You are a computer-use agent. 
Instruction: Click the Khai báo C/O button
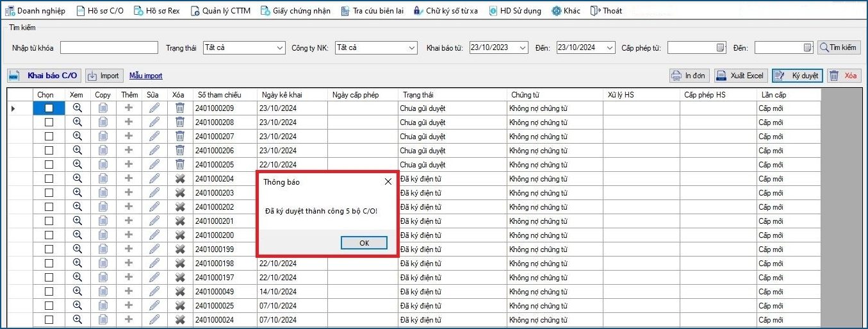point(44,76)
